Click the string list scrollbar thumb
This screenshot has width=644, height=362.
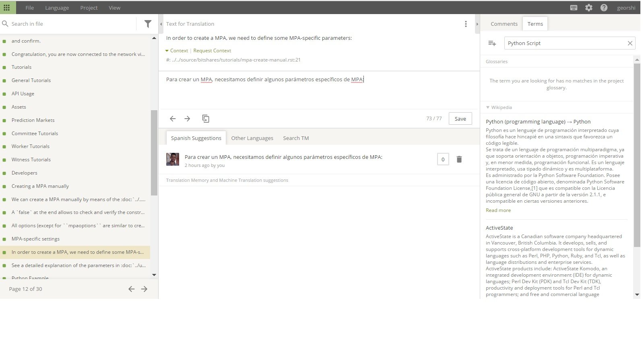point(154,153)
